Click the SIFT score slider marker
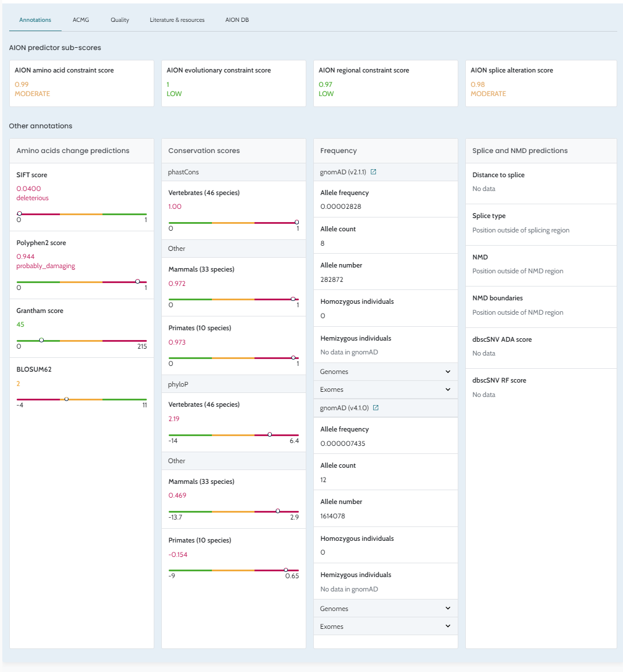This screenshot has height=672, width=623. point(20,213)
